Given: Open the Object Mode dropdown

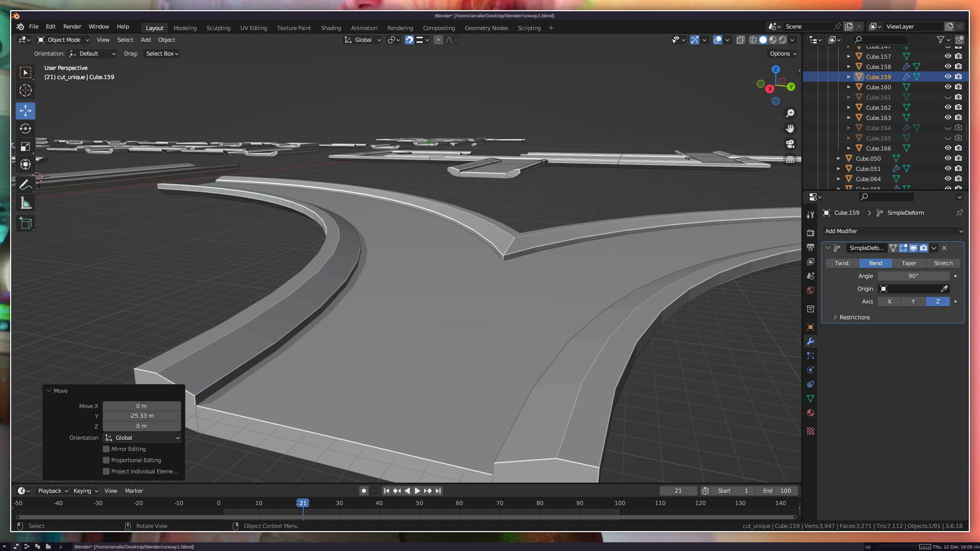Looking at the screenshot, I should (x=63, y=40).
